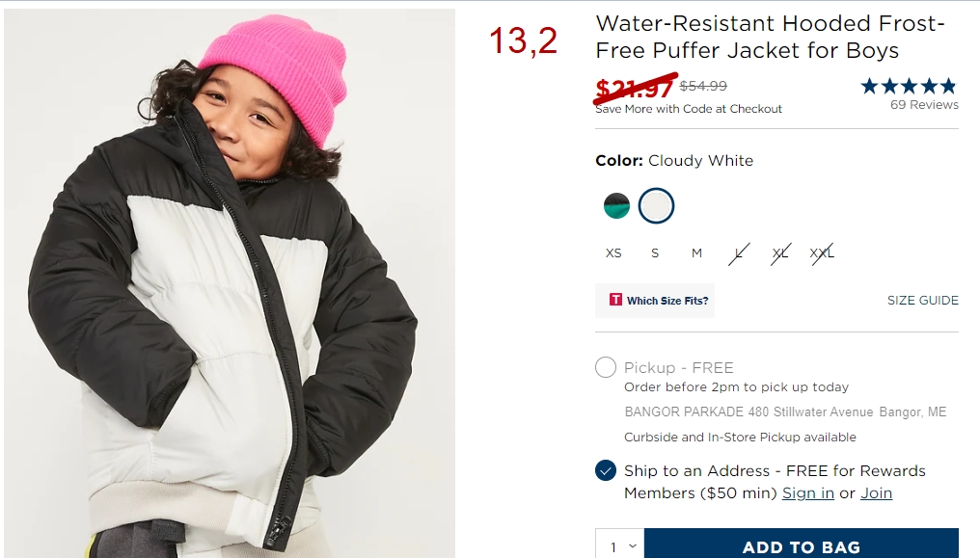
Task: Click the five-star rating icons
Action: (x=909, y=86)
